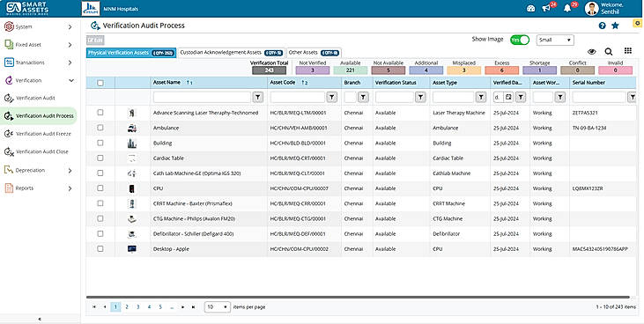Screen dimensions: 644x324
Task: Mark page as favorite with star icon
Action: pos(615,26)
